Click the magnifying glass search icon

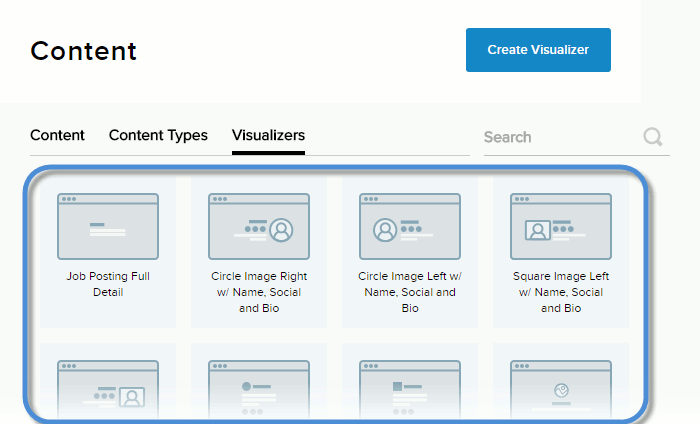654,137
